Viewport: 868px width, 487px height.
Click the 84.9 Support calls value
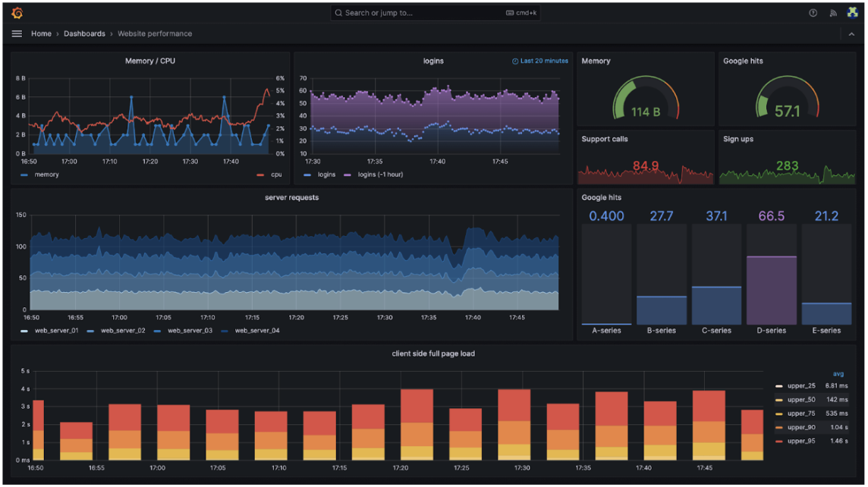pos(646,166)
